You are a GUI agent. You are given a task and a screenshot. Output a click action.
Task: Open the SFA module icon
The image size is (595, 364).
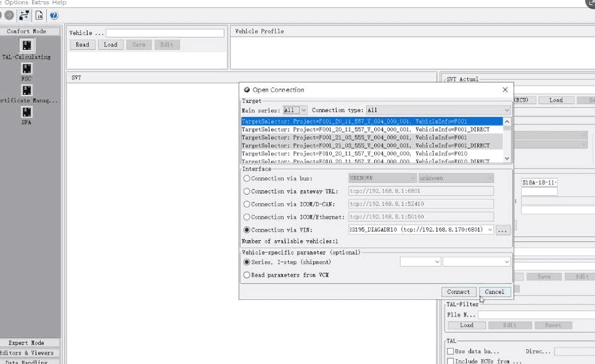27,111
